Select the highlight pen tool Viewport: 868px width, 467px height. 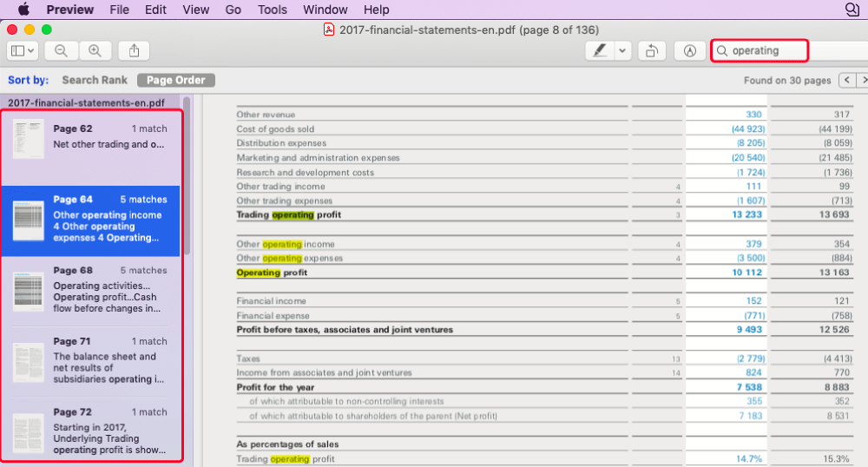[599, 51]
